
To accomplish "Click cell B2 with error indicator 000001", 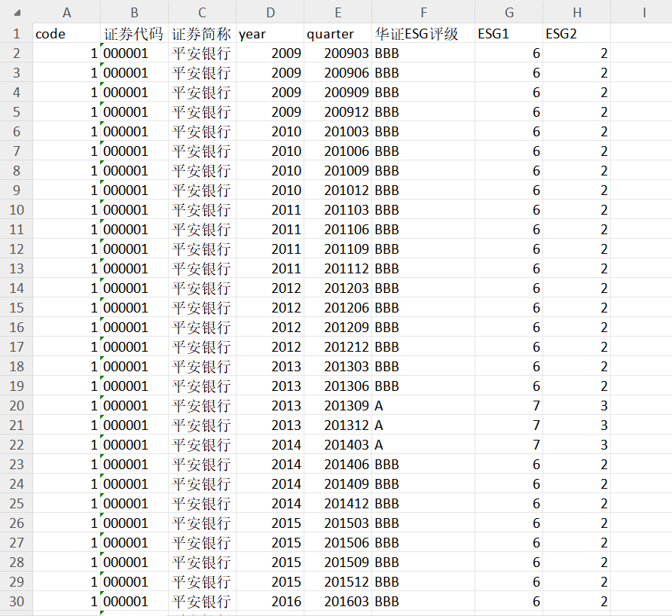I will click(x=134, y=53).
